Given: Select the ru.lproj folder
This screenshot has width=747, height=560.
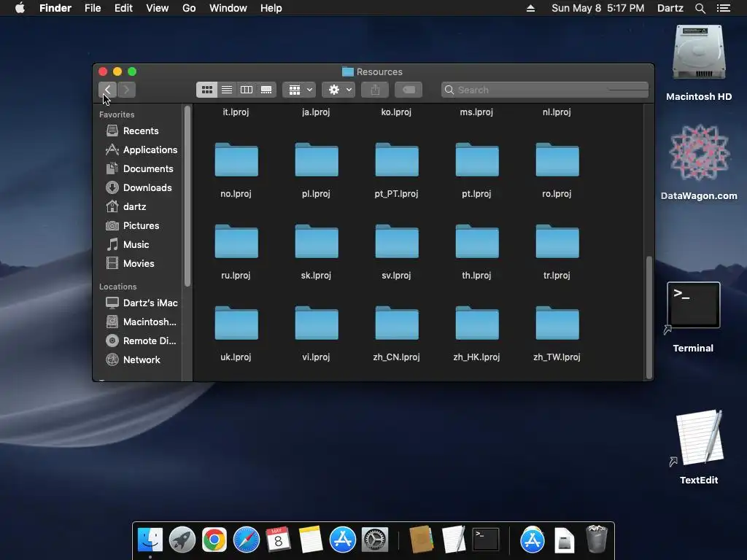Looking at the screenshot, I should coord(236,241).
